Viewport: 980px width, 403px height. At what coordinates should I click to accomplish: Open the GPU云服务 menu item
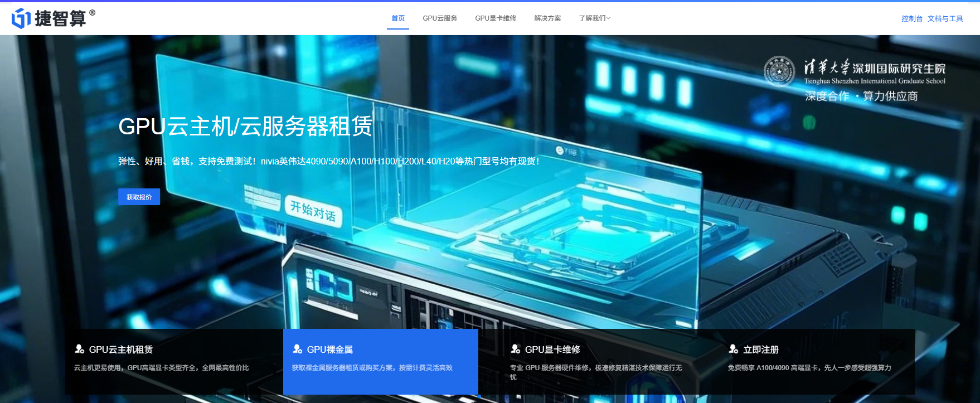tap(440, 18)
